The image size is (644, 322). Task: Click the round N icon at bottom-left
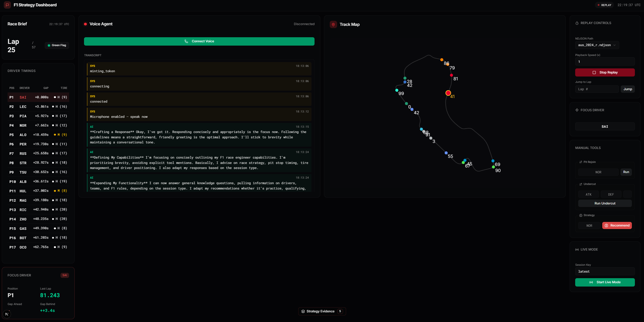point(7,314)
